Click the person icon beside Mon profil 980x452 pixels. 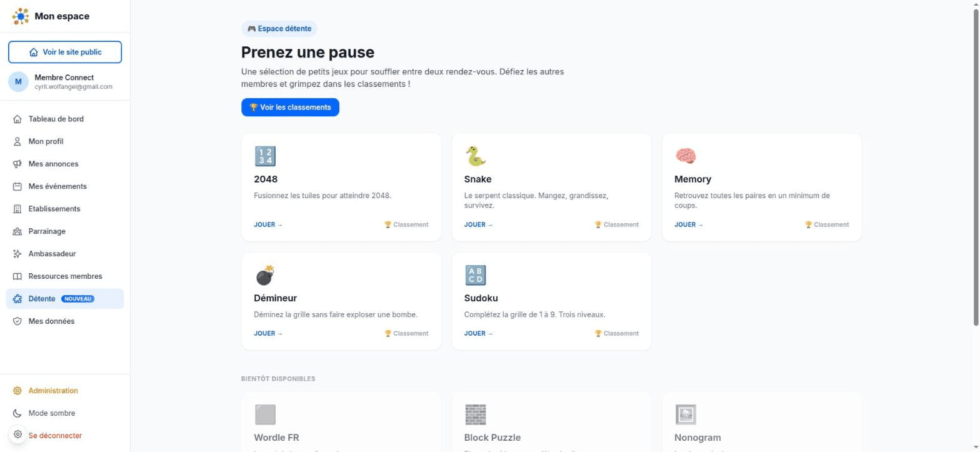[x=17, y=141]
